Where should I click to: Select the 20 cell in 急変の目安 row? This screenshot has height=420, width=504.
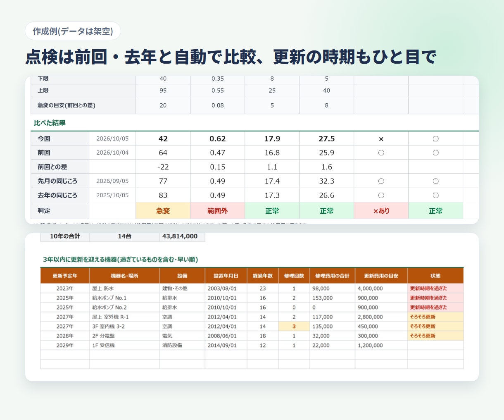tap(163, 105)
